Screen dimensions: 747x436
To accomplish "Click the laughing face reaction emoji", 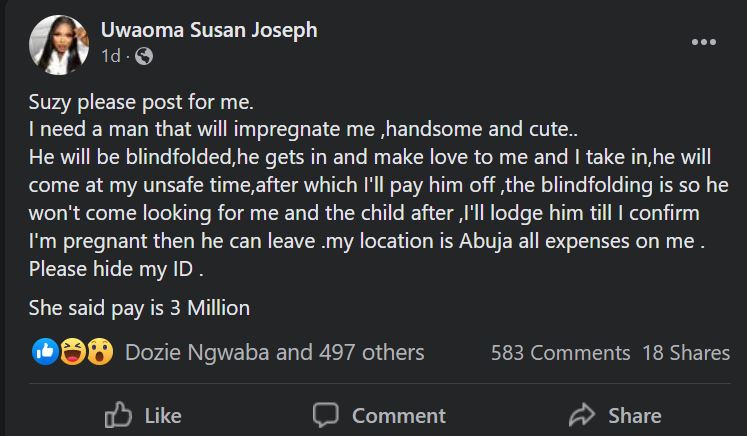I will pos(71,352).
